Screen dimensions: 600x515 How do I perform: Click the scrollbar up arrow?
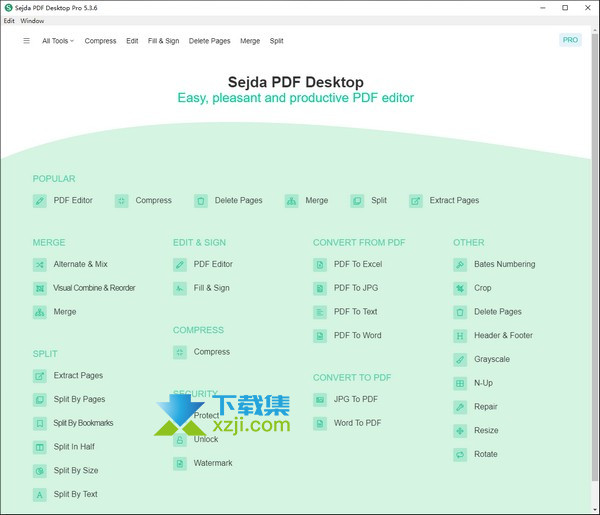(594, 29)
